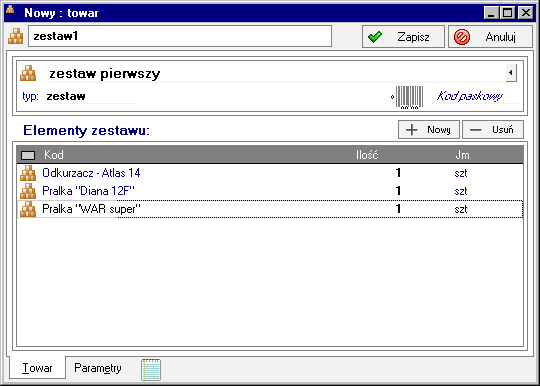Click szt unit of Pralka "Diana 12F"
Screen dimensions: 540x386
(x=461, y=191)
